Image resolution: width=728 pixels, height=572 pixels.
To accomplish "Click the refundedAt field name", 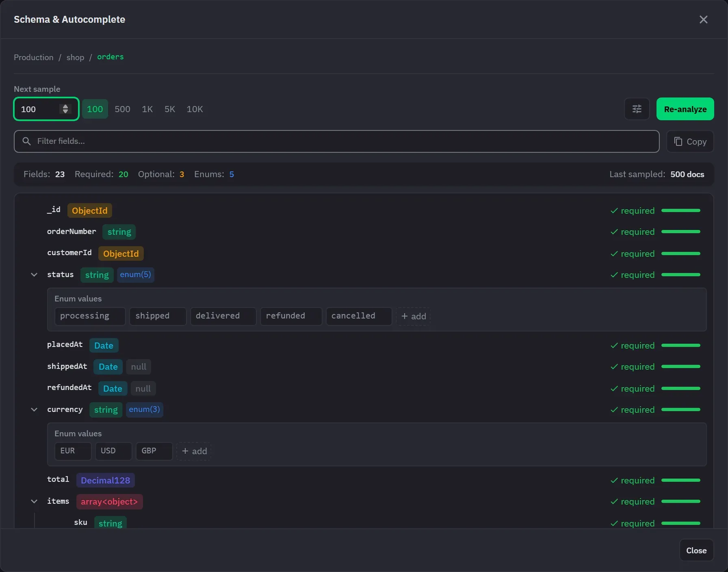I will click(x=69, y=388).
